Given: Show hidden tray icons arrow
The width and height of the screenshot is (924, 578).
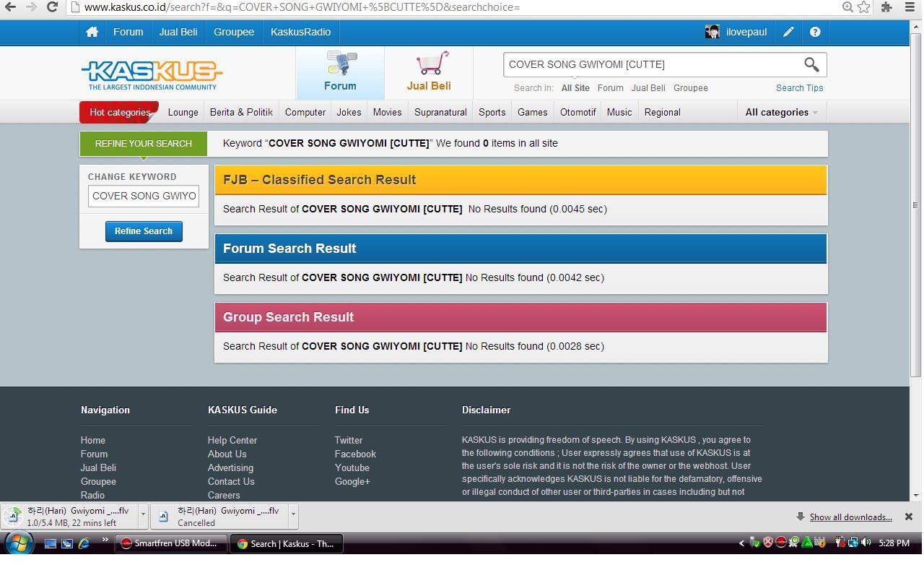Looking at the screenshot, I should click(741, 543).
